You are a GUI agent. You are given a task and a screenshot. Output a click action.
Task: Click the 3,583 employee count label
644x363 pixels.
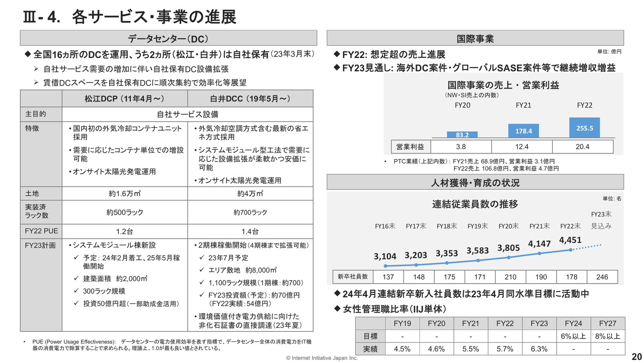click(x=477, y=250)
